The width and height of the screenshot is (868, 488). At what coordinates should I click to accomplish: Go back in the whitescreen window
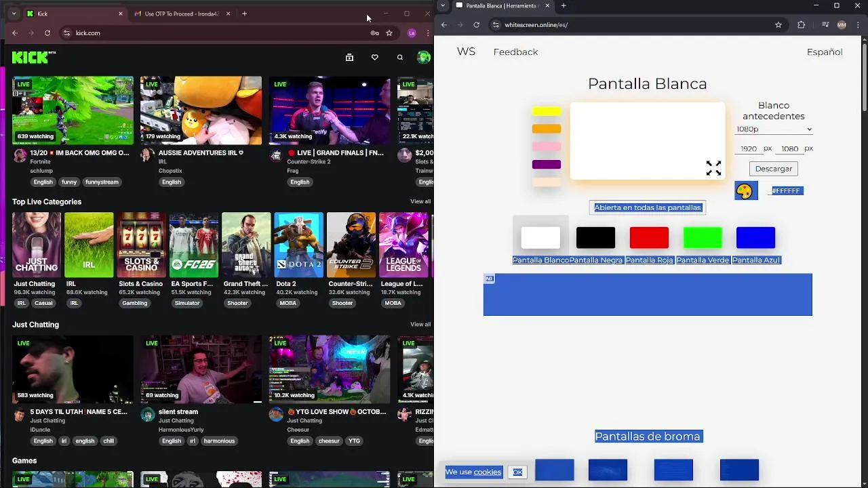point(444,25)
